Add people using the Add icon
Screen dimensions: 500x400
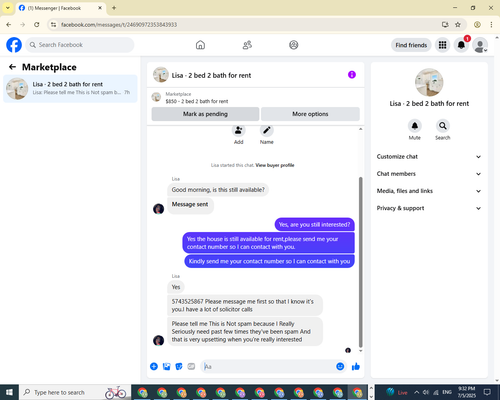point(239,130)
